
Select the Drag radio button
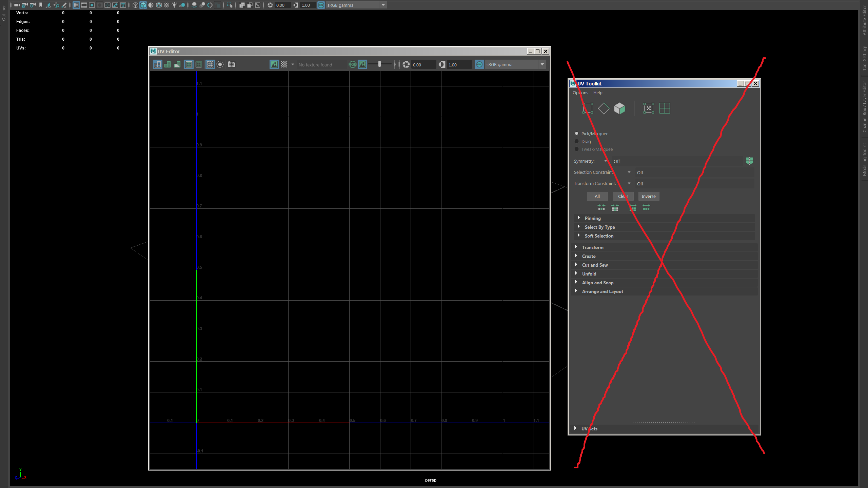click(576, 141)
